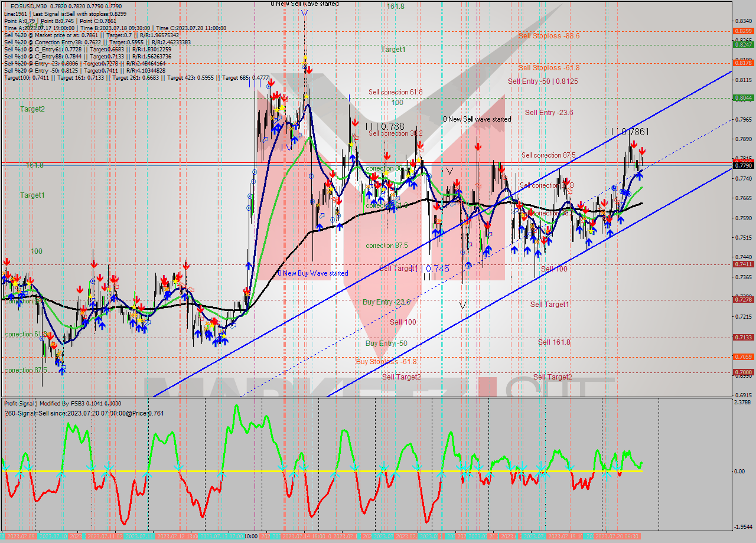The image size is (756, 543).
Task: Click the orange 0.8299 price tag on axis
Action: point(742,31)
